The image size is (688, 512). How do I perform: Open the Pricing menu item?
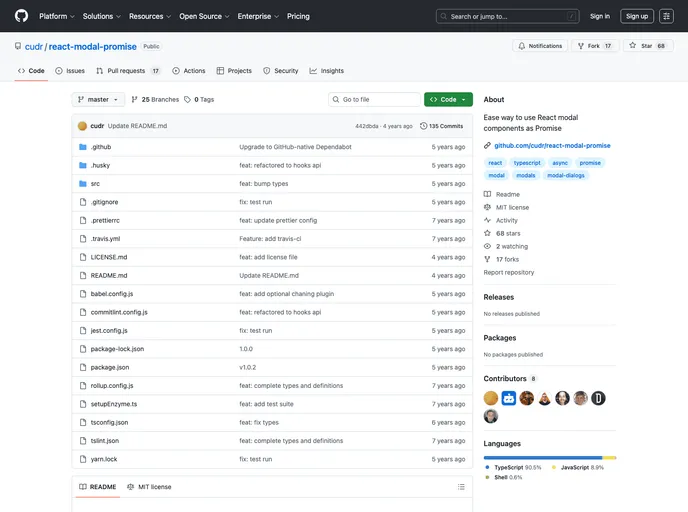pos(298,16)
